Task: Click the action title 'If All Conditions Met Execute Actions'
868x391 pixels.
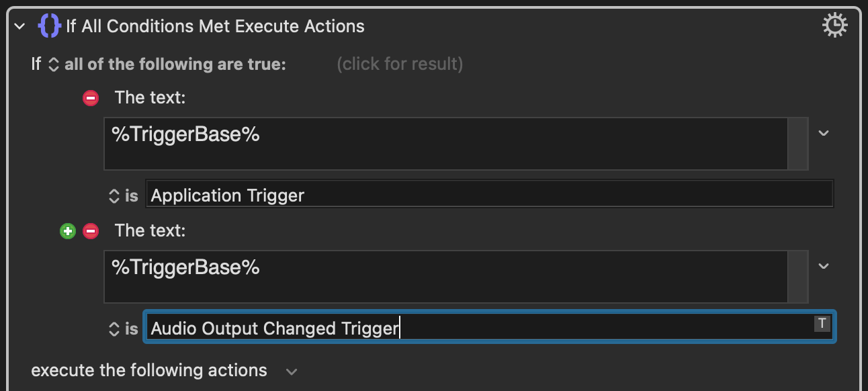Action: pos(215,27)
